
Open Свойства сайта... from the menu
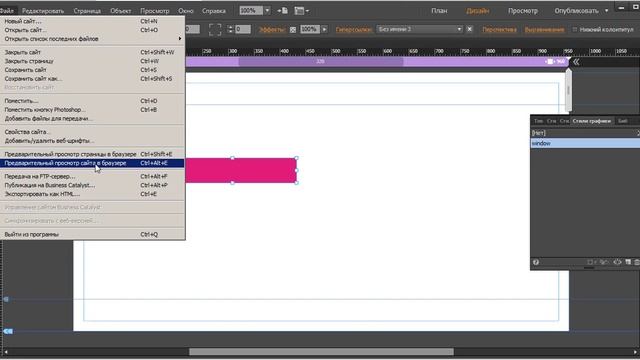coord(92,132)
